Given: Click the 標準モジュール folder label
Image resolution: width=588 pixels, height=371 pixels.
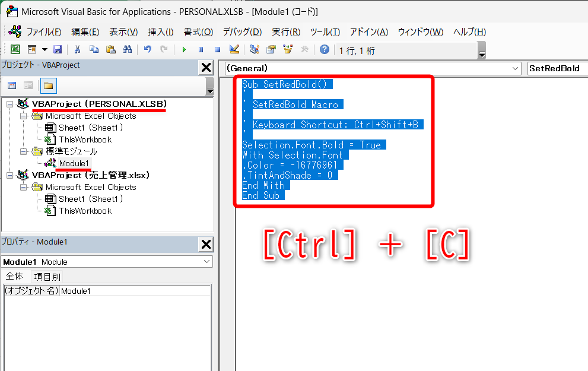Looking at the screenshot, I should click(x=71, y=151).
